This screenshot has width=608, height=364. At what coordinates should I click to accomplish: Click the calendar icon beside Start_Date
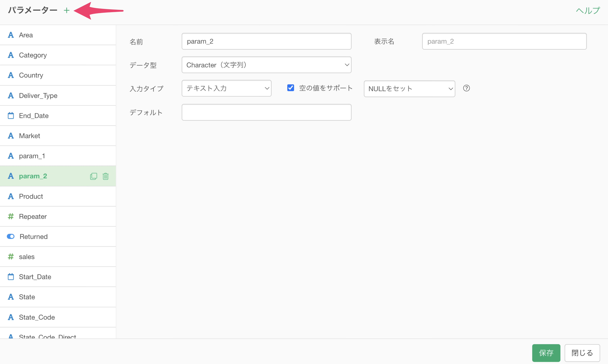pyautogui.click(x=11, y=277)
